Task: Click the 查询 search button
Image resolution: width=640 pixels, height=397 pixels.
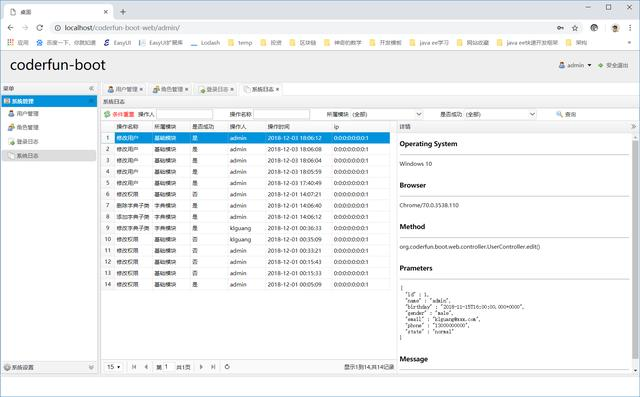Action: tap(566, 114)
